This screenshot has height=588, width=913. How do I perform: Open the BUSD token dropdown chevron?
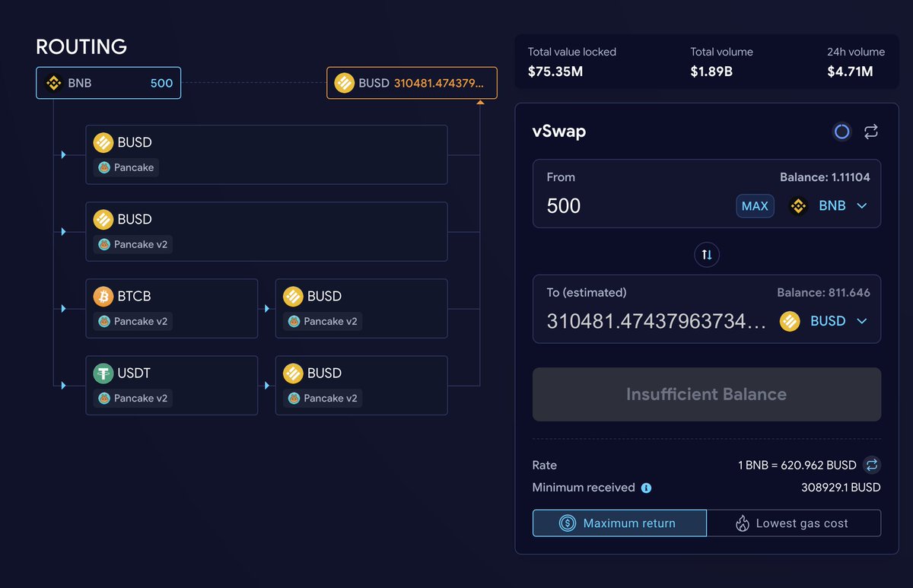861,321
